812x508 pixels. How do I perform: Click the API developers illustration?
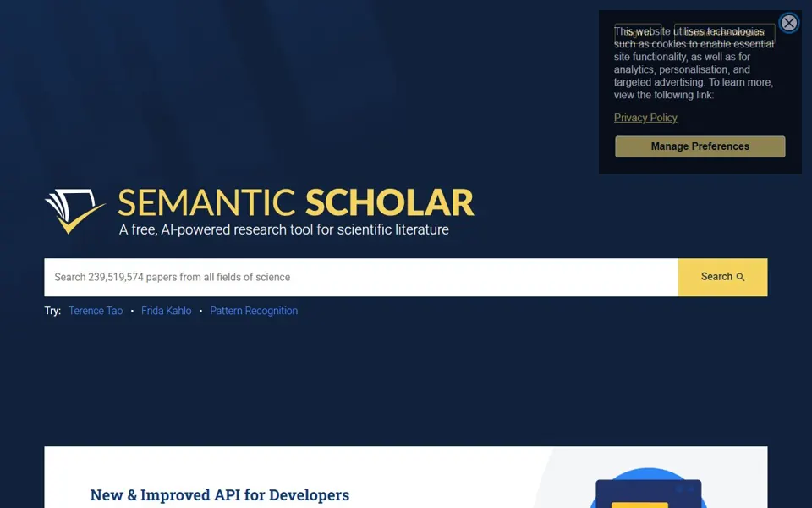[x=649, y=488]
